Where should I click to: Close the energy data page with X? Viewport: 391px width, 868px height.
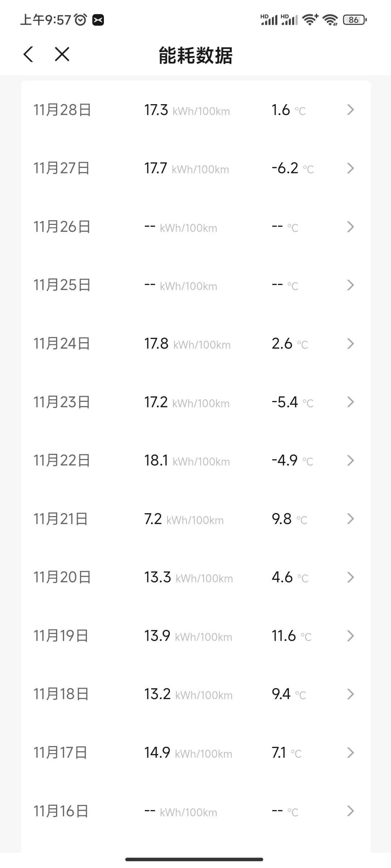click(62, 54)
